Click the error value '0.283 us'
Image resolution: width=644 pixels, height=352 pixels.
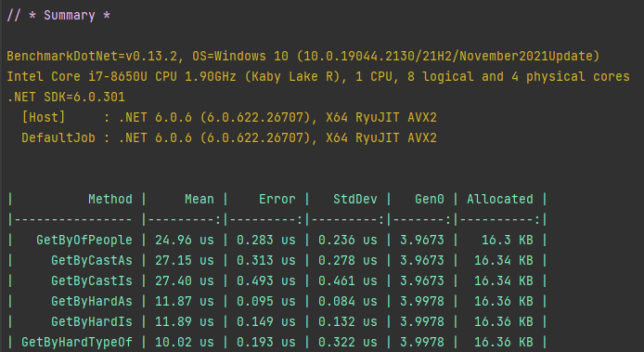point(266,240)
